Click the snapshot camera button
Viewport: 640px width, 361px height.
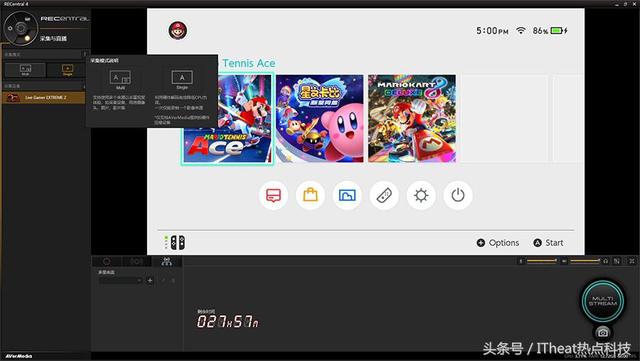pyautogui.click(x=603, y=332)
